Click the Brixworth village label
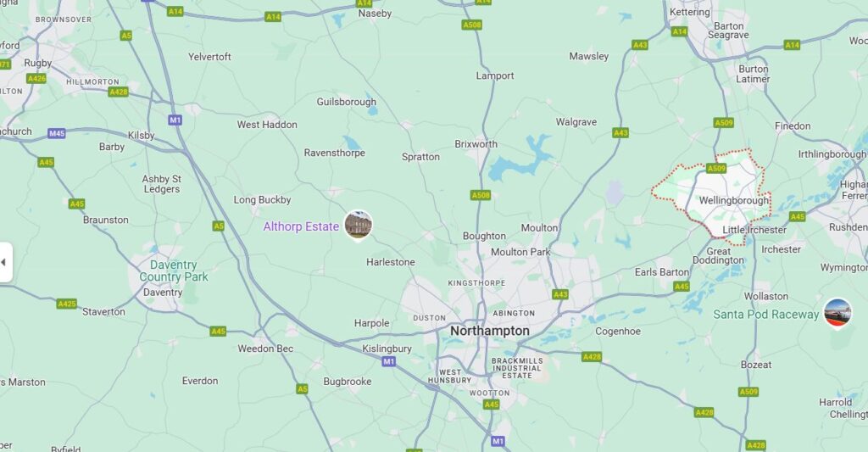This screenshot has width=868, height=452. click(x=476, y=144)
